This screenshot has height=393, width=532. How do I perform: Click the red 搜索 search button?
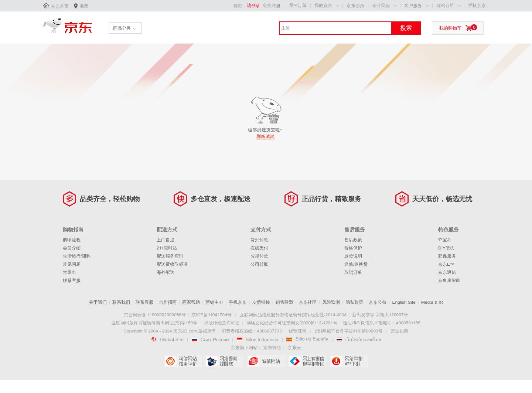[x=406, y=28]
